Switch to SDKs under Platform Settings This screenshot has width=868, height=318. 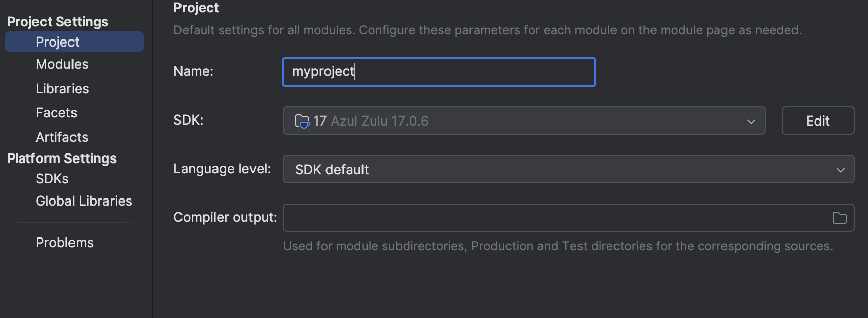[52, 179]
